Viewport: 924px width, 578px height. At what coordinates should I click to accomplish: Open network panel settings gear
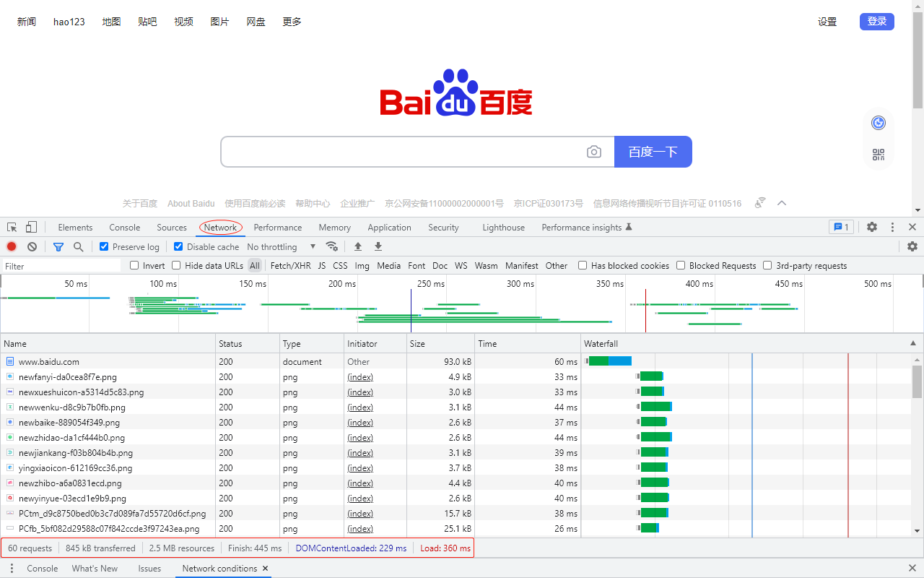click(912, 246)
